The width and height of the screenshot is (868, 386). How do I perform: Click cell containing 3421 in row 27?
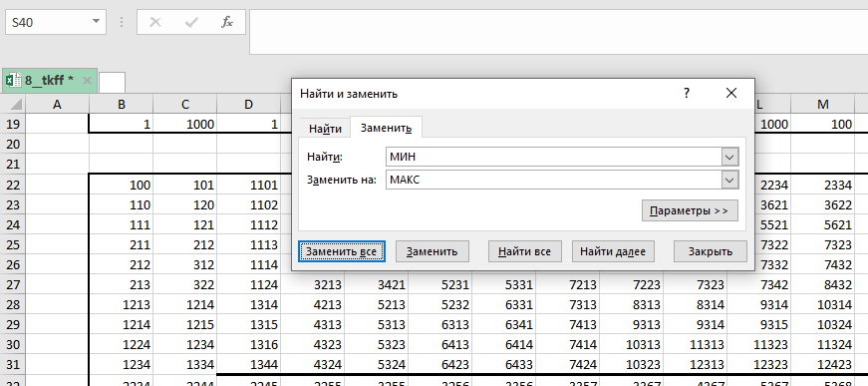[x=377, y=284]
